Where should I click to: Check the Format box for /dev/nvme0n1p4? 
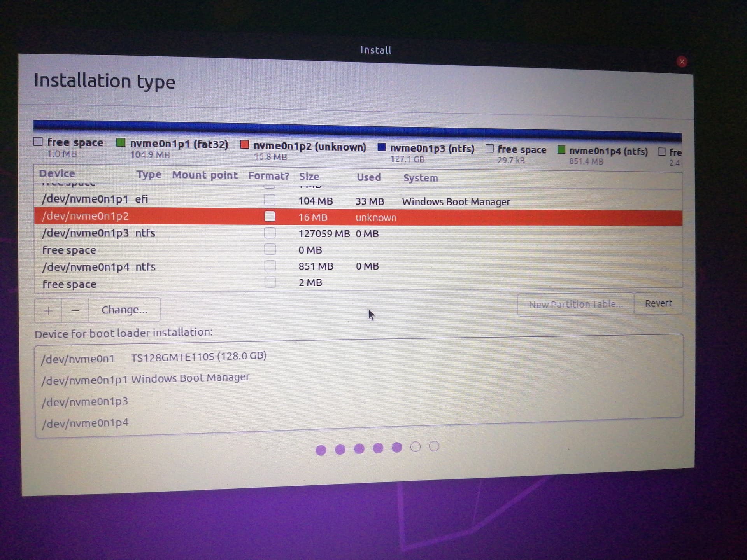(270, 266)
